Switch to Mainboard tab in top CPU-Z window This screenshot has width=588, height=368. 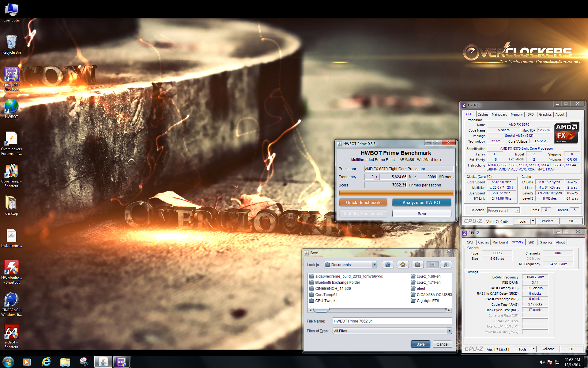[499, 114]
